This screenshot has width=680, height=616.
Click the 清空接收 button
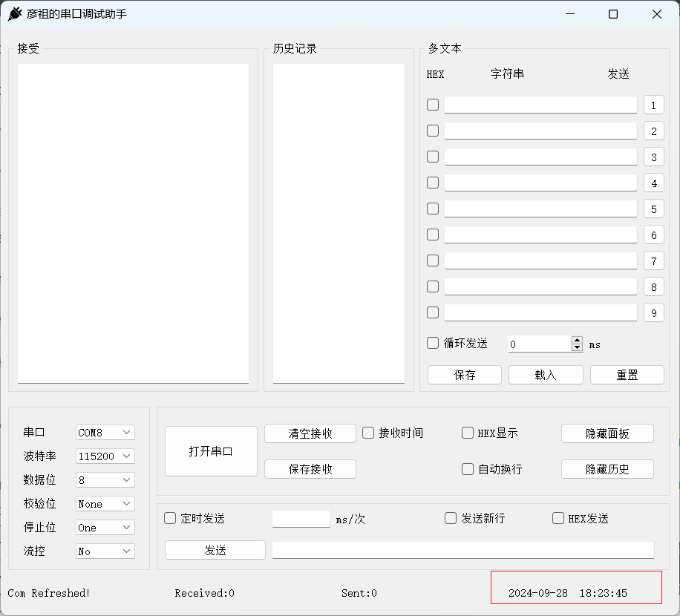(x=310, y=433)
